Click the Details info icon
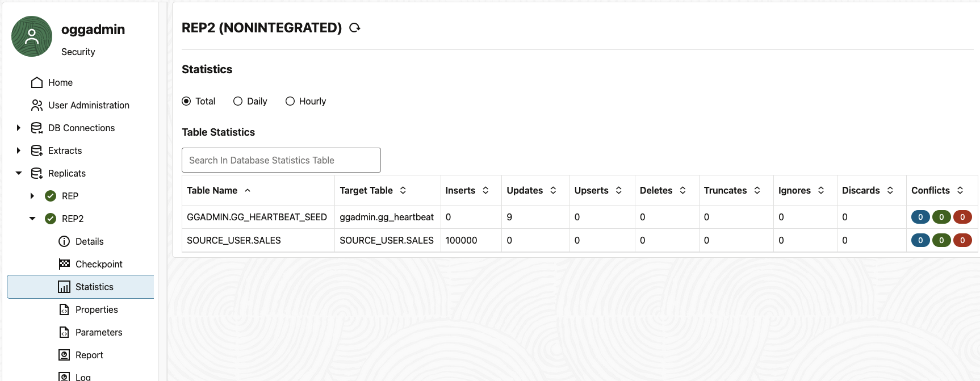 (x=64, y=241)
